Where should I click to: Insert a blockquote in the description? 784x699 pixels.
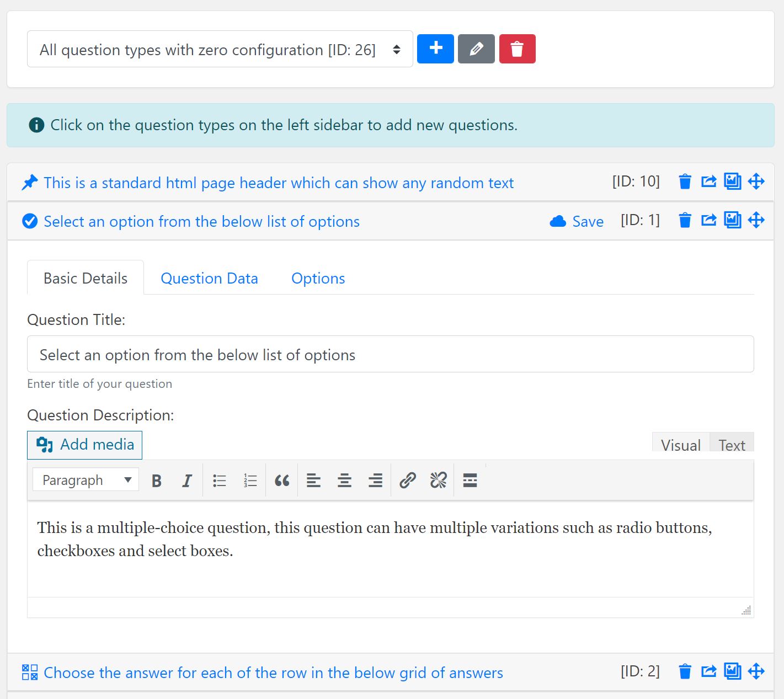pyautogui.click(x=282, y=481)
